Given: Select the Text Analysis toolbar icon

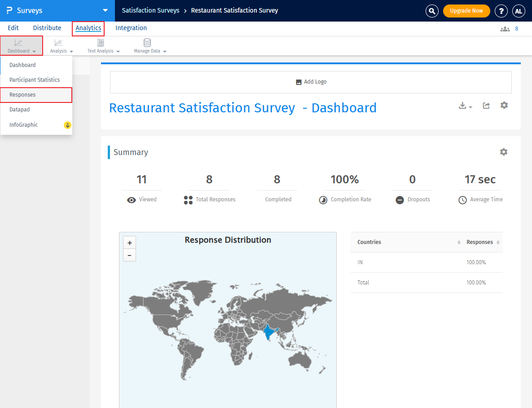Looking at the screenshot, I should tap(100, 43).
